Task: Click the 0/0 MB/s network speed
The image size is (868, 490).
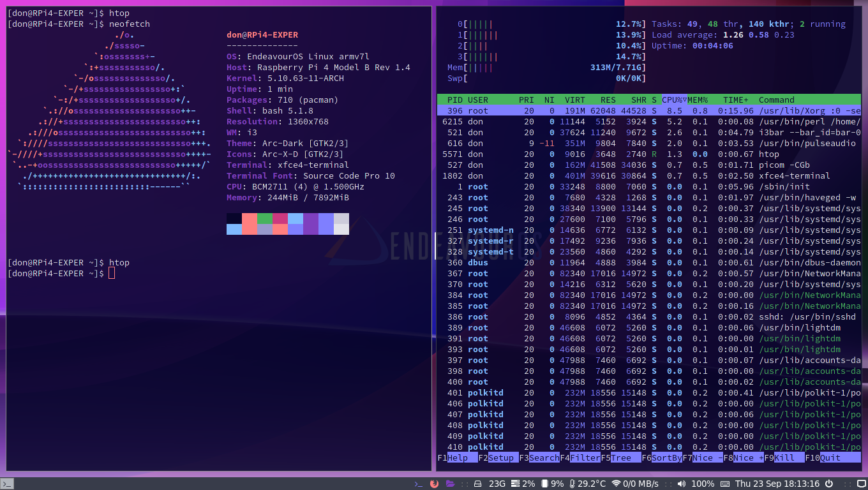Action: pos(641,484)
